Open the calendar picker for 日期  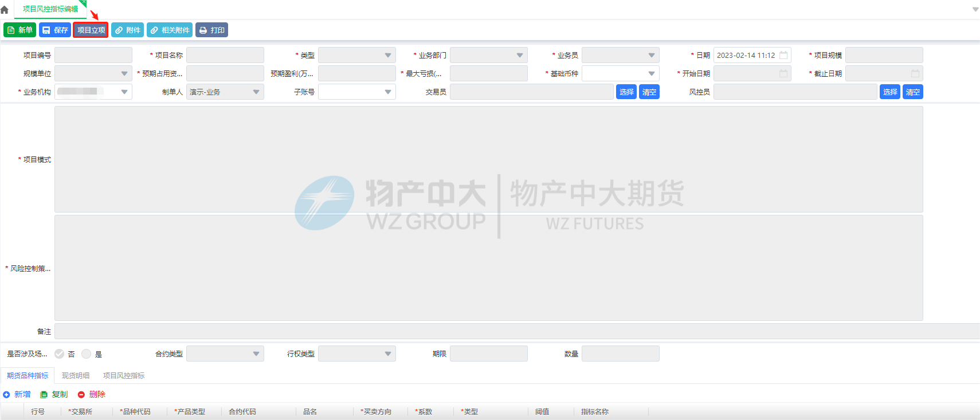pyautogui.click(x=783, y=55)
